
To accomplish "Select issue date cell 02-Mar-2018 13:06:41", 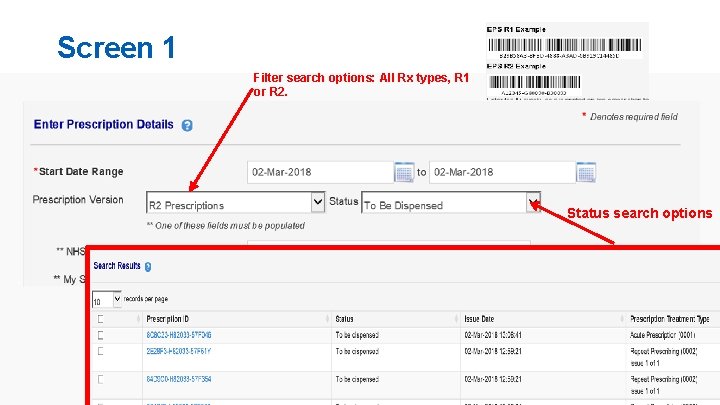I will (493, 335).
